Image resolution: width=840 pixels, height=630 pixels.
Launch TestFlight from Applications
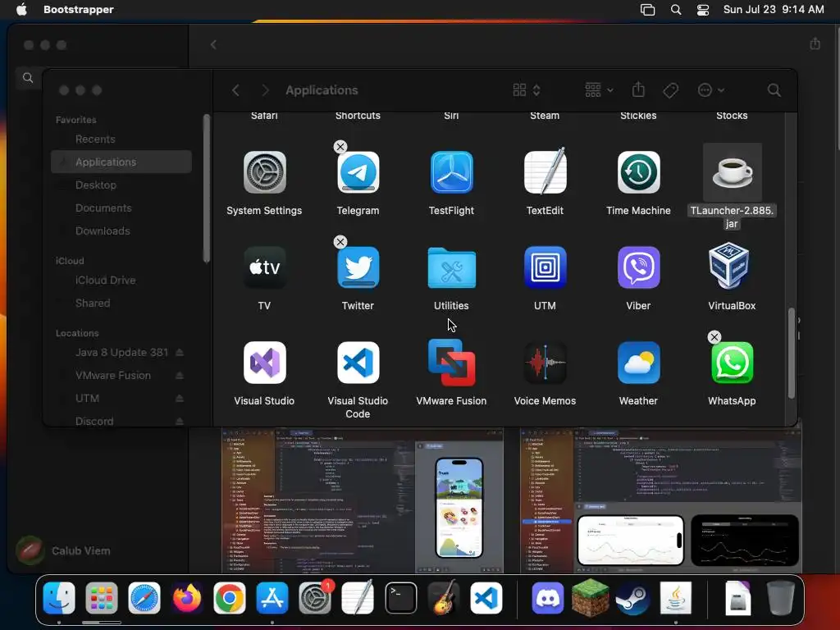[452, 172]
